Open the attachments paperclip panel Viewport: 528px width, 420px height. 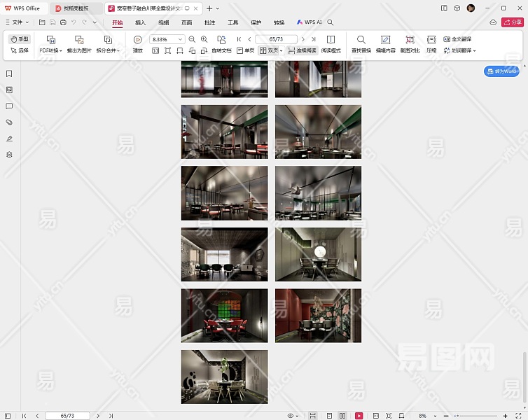point(9,122)
